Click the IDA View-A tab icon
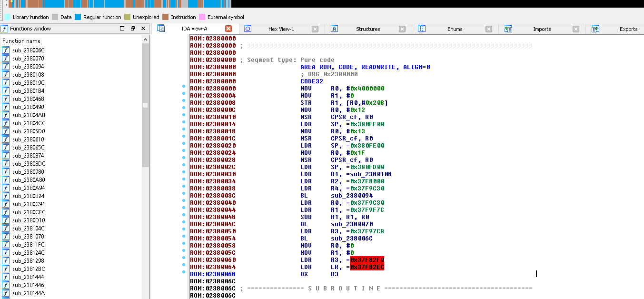The width and height of the screenshot is (644, 299). tap(161, 29)
